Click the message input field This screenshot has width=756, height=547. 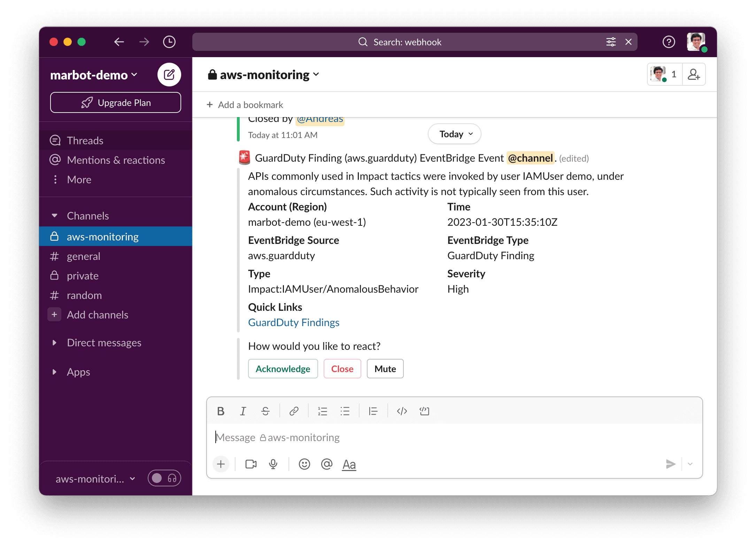454,437
